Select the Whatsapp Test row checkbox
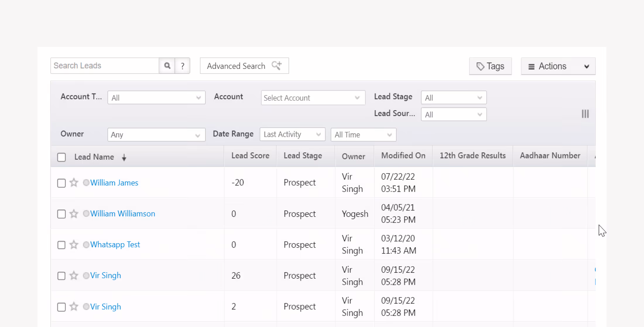The height and width of the screenshot is (327, 644). tap(61, 245)
